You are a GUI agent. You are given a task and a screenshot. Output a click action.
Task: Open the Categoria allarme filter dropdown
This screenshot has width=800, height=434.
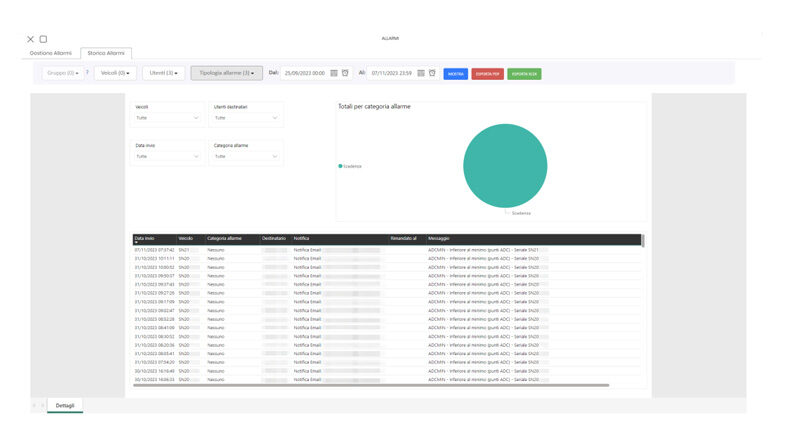point(245,157)
